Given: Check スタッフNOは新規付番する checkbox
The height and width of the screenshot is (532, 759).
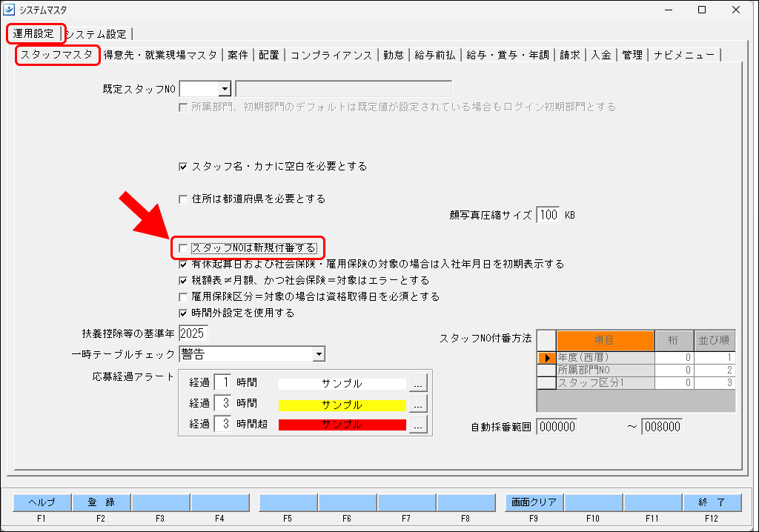Looking at the screenshot, I should [x=183, y=248].
